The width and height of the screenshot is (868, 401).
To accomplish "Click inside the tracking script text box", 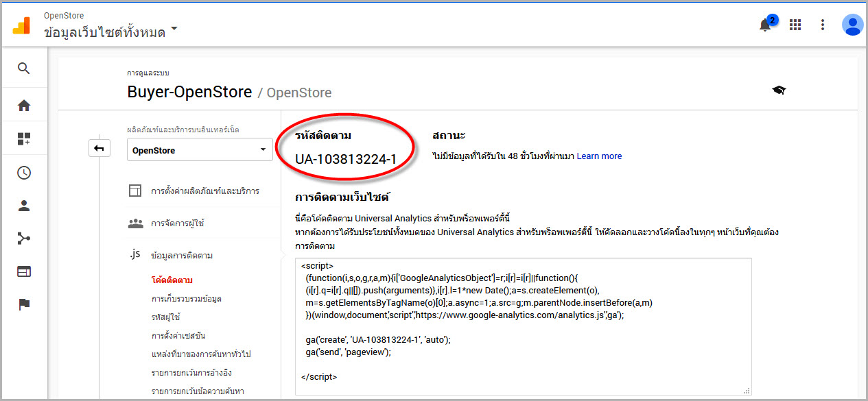I will [523, 326].
